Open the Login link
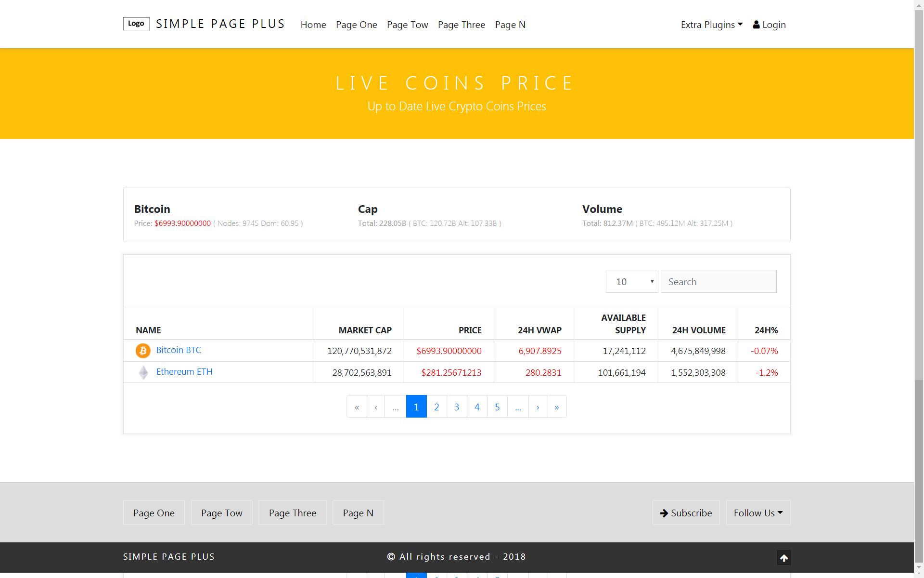Image resolution: width=924 pixels, height=578 pixels. (x=769, y=25)
